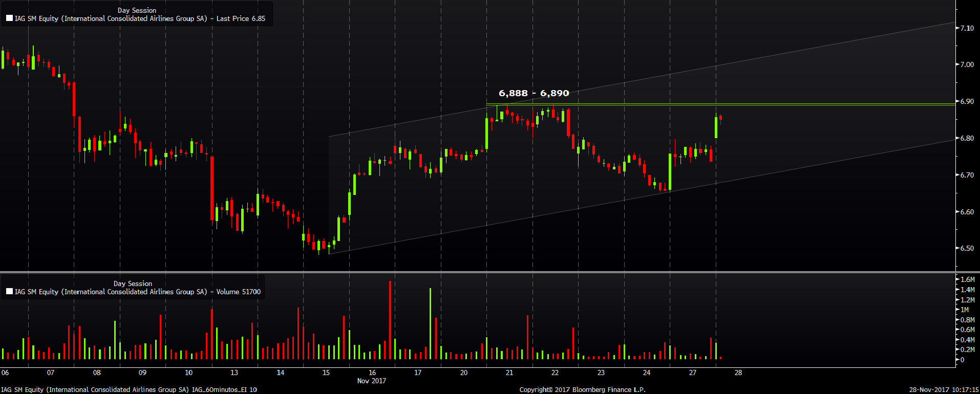This screenshot has width=980, height=394.
Task: Click the 7.10 price axis label
Action: [967, 28]
